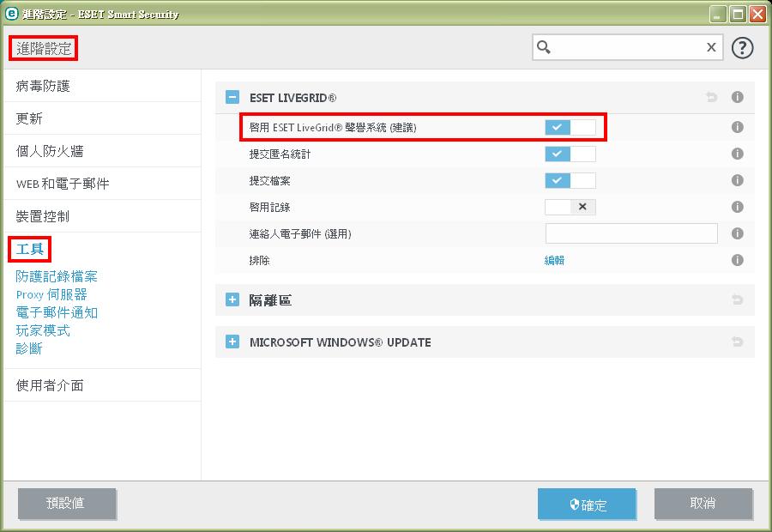
Task: Open 防護記錄檔案 sub-item
Action: pos(57,276)
